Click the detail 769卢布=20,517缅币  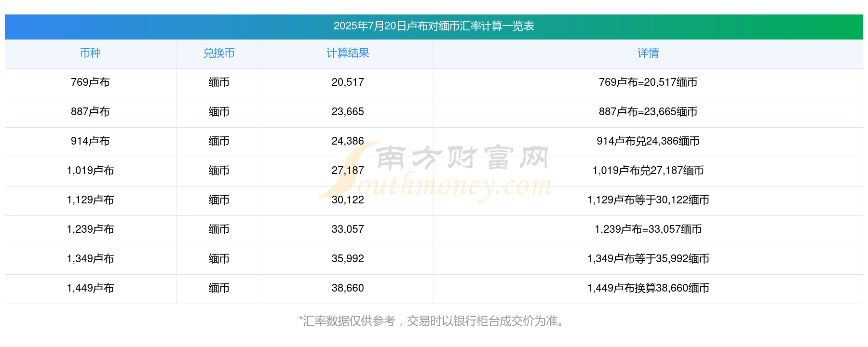pyautogui.click(x=648, y=82)
